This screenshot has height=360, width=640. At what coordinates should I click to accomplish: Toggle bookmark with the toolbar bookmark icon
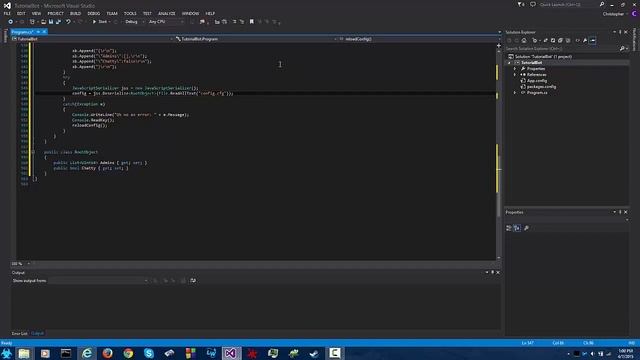point(251,22)
